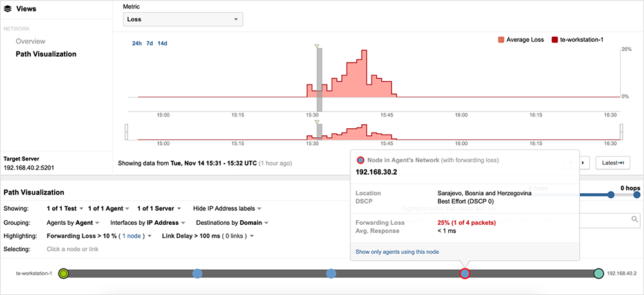Expand the Agents by Agent grouping

click(x=73, y=223)
